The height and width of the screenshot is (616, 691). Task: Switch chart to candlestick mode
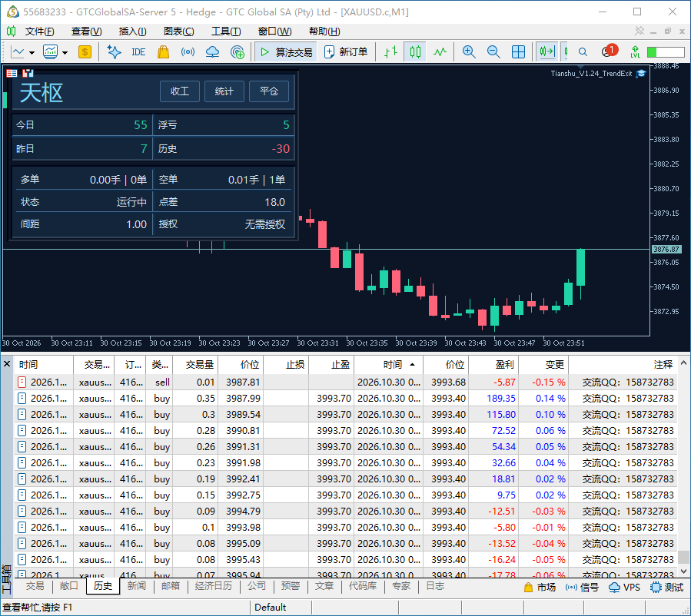pos(415,52)
